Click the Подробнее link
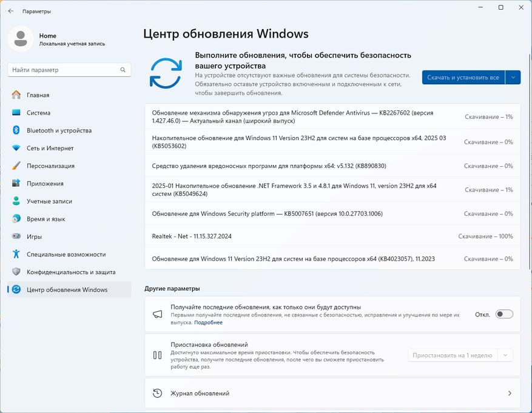 click(x=208, y=323)
